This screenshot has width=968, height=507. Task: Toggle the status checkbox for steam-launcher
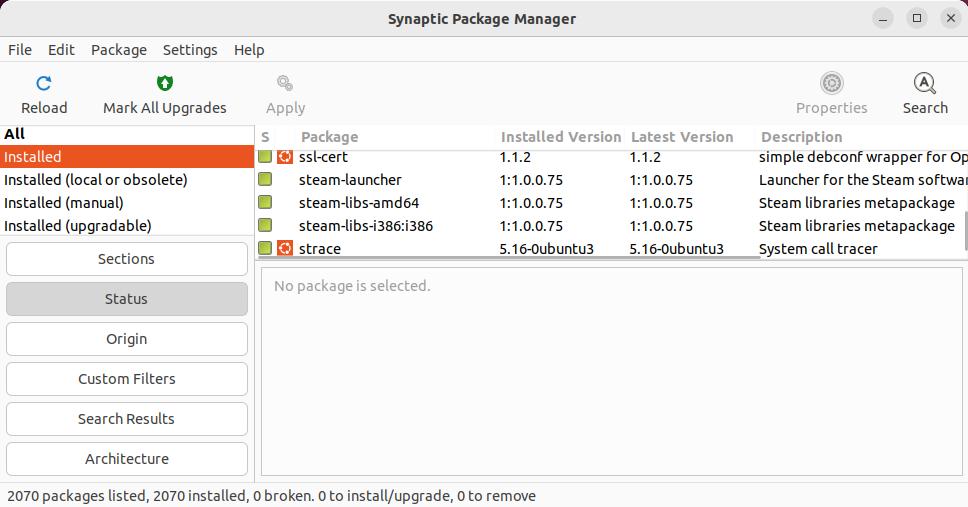click(265, 179)
